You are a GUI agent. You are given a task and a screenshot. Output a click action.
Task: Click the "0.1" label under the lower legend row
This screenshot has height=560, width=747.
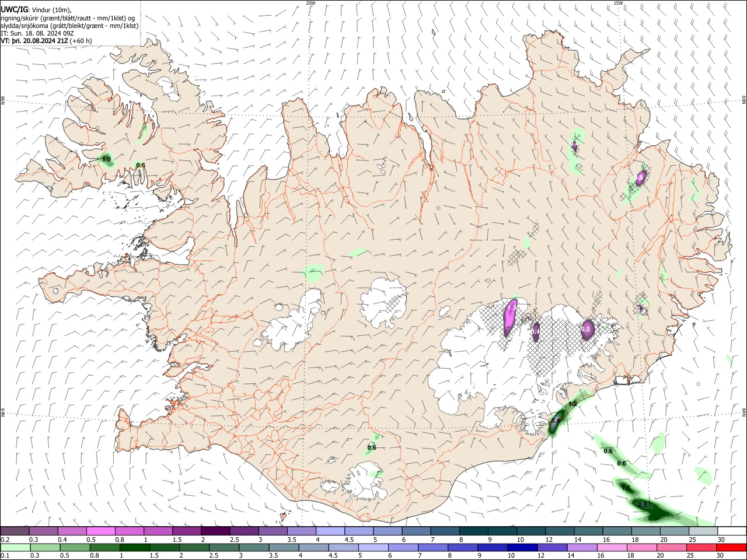point(5,556)
